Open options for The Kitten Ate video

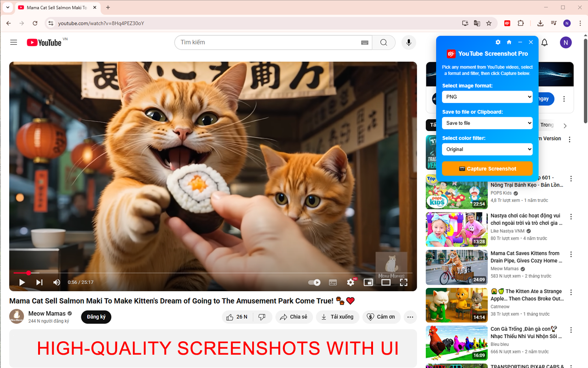pyautogui.click(x=571, y=292)
